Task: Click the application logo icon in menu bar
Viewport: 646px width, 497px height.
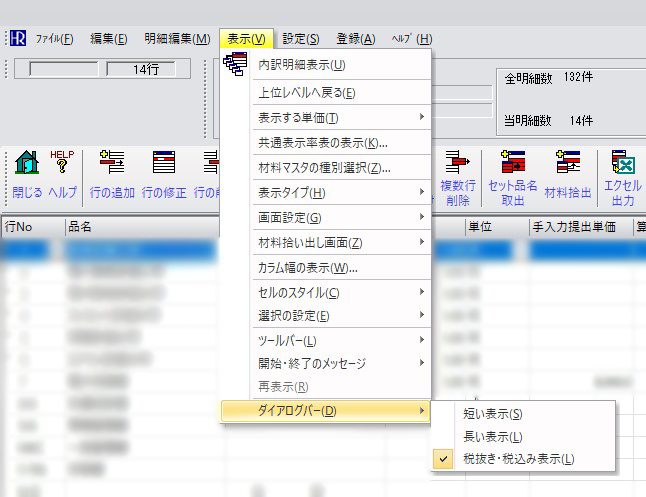Action: click(x=17, y=38)
